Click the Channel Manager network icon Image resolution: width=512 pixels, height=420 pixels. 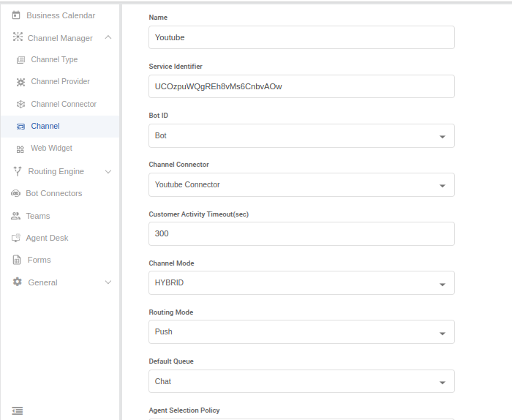pos(18,37)
